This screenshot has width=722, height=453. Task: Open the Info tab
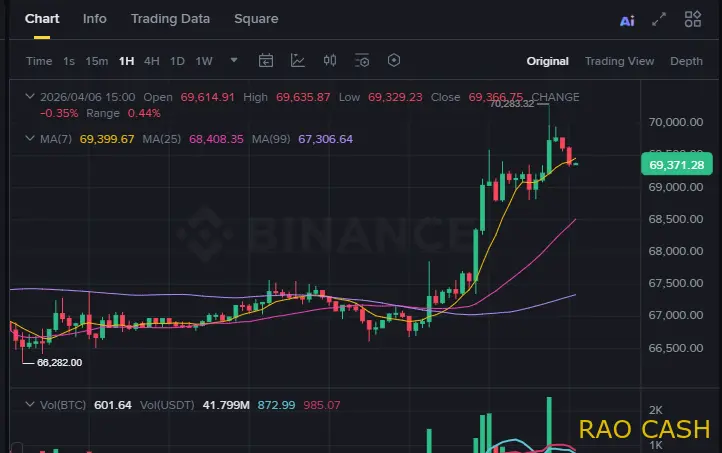(95, 18)
